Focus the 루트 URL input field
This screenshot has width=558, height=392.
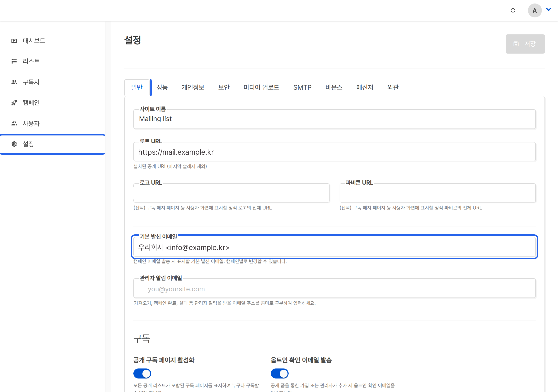coord(334,152)
